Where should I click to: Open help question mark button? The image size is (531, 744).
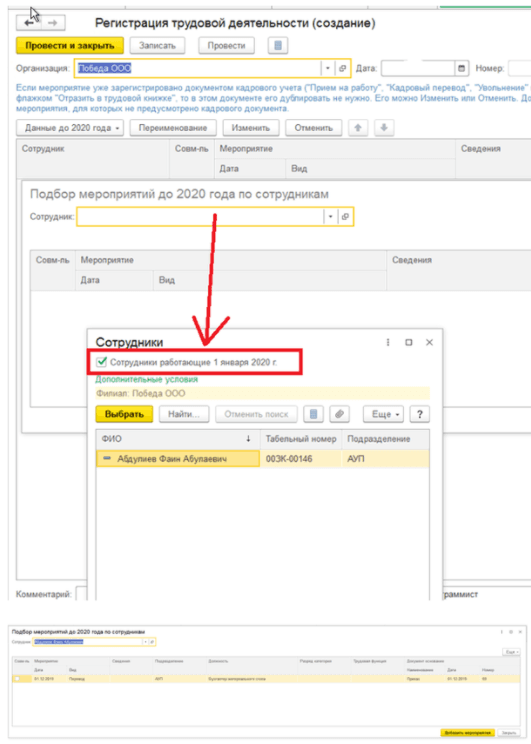pos(419,414)
